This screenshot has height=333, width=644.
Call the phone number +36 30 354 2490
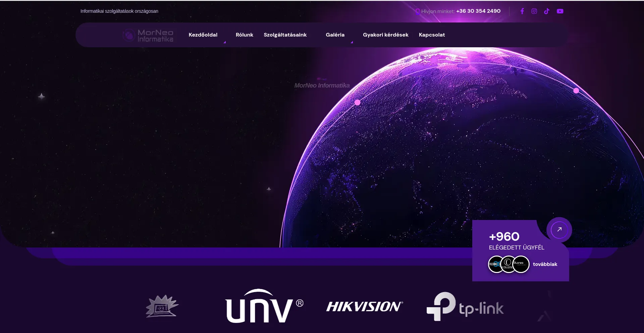click(x=478, y=11)
